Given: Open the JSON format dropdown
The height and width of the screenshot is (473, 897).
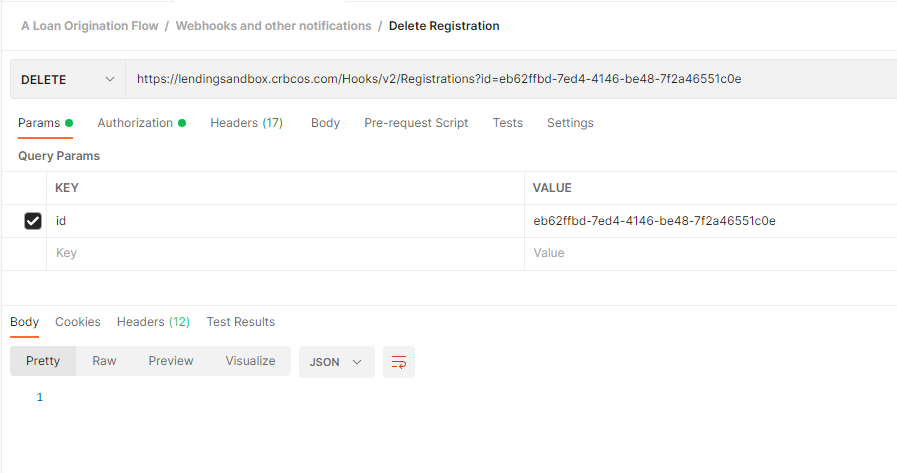Looking at the screenshot, I should click(x=336, y=362).
